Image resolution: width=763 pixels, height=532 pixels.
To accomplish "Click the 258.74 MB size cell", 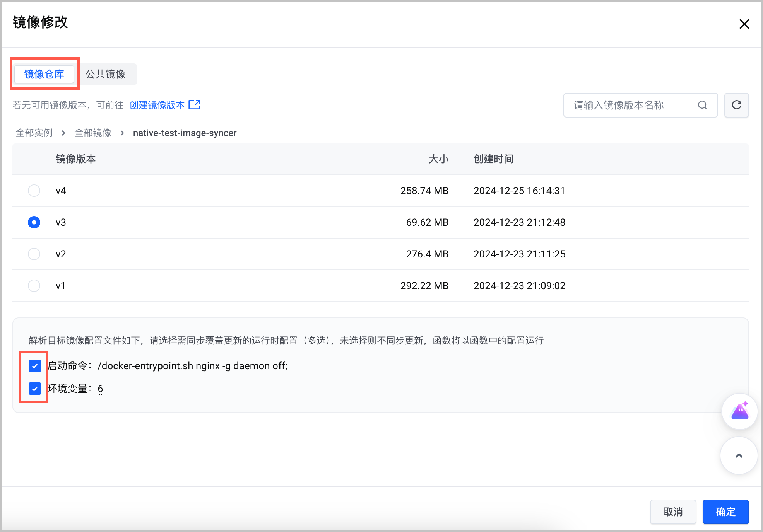I will (424, 191).
